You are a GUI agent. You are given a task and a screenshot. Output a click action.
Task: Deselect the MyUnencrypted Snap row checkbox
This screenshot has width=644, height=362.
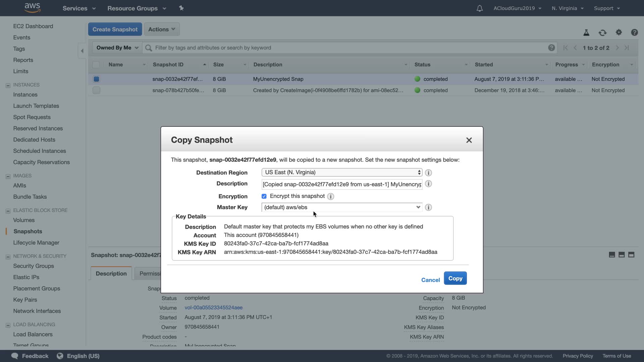(96, 79)
